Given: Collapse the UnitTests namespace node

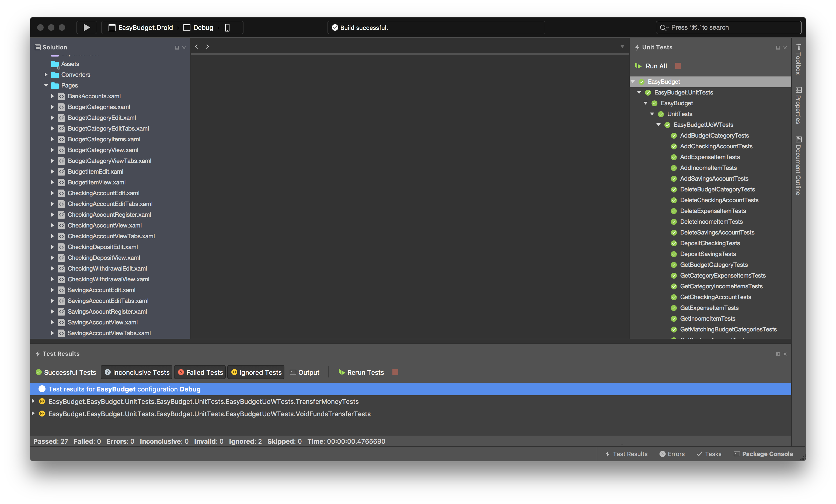Looking at the screenshot, I should (x=652, y=114).
